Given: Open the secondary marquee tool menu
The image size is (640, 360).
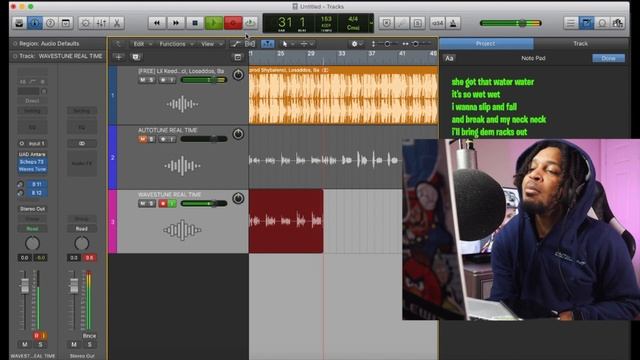Looking at the screenshot, I should tap(307, 44).
